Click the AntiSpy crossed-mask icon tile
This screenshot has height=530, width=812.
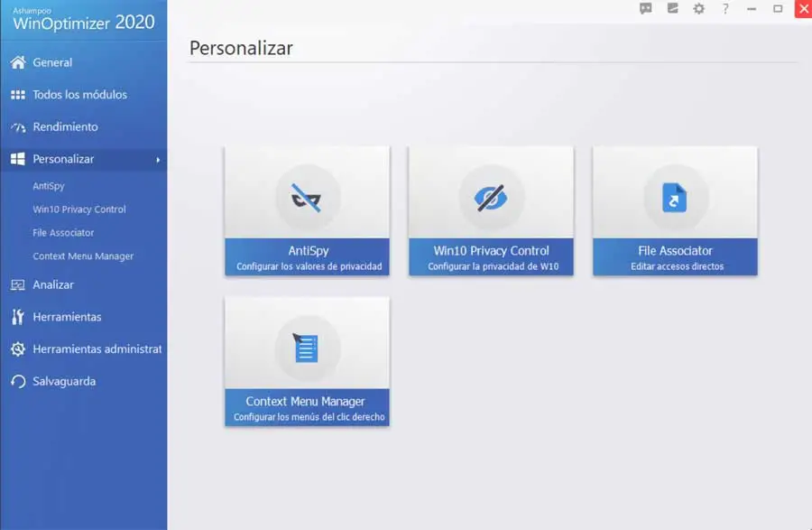coord(307,198)
